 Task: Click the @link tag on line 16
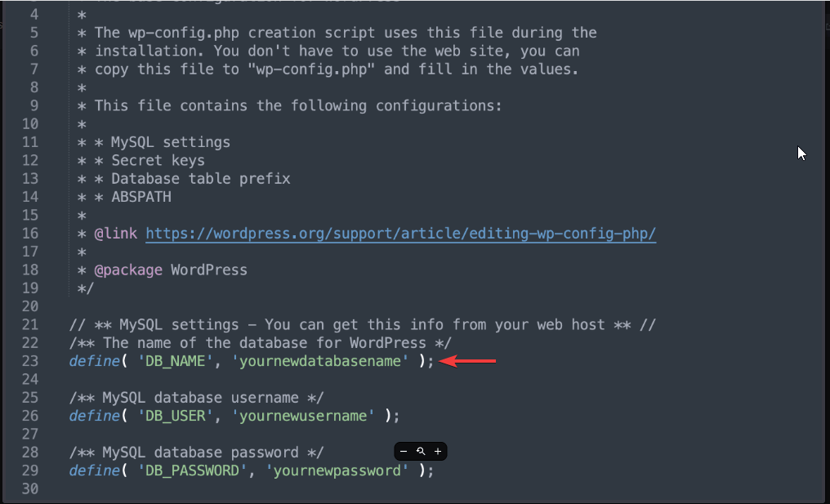click(115, 234)
